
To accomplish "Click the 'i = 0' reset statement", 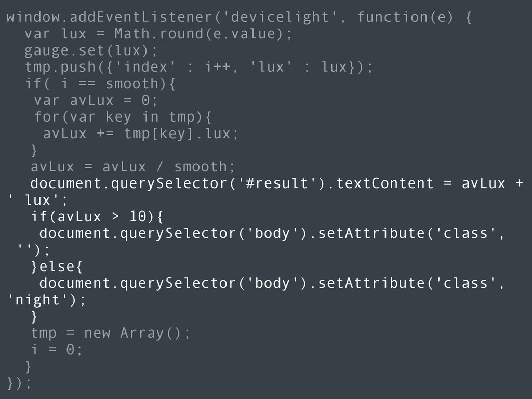I will click(57, 350).
